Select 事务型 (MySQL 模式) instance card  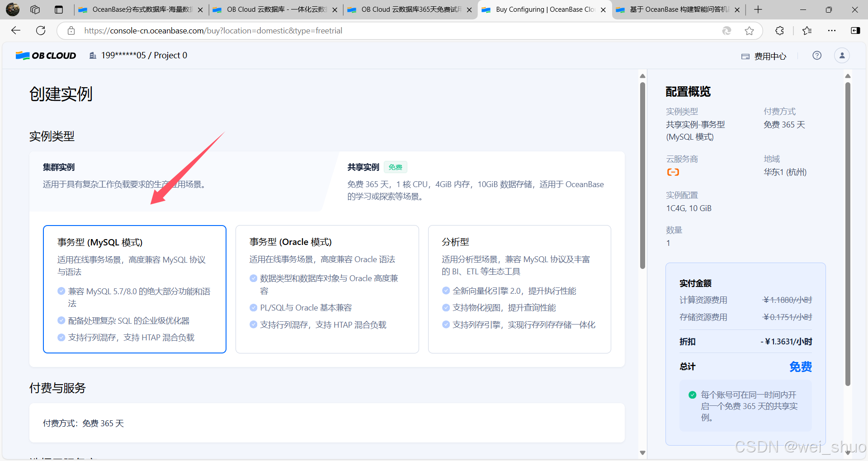134,289
